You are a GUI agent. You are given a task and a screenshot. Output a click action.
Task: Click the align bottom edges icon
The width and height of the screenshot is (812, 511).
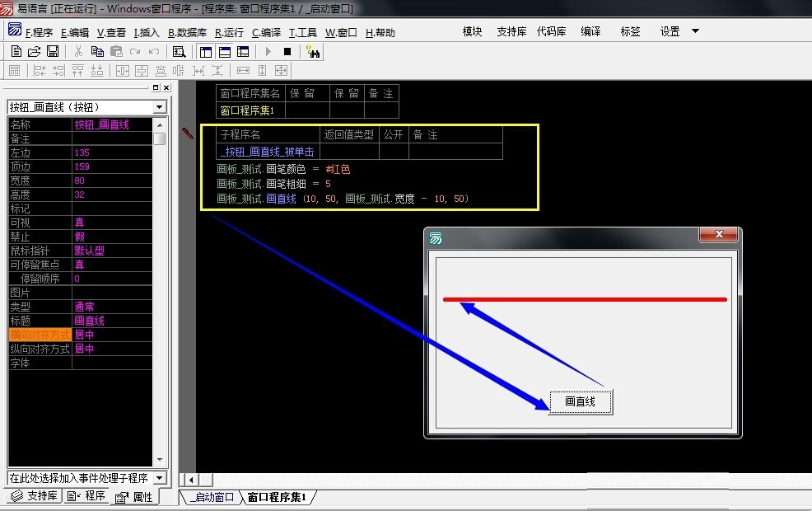97,71
